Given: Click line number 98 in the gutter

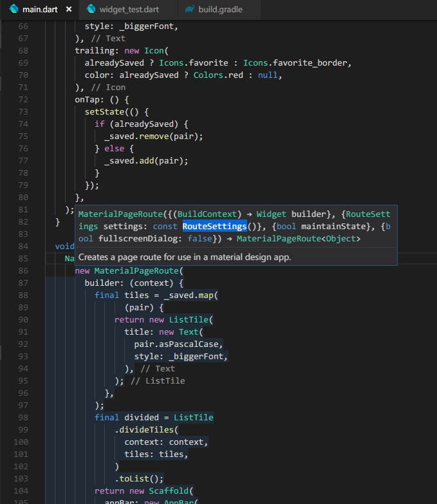Looking at the screenshot, I should coord(23,418).
